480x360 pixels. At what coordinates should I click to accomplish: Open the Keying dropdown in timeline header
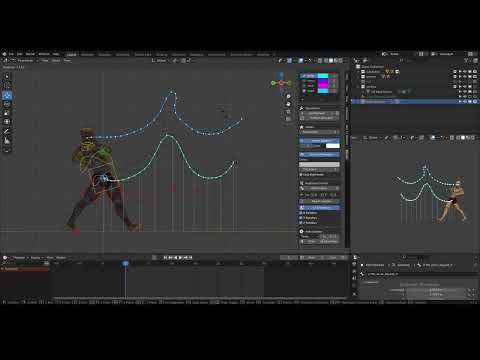tap(36, 258)
